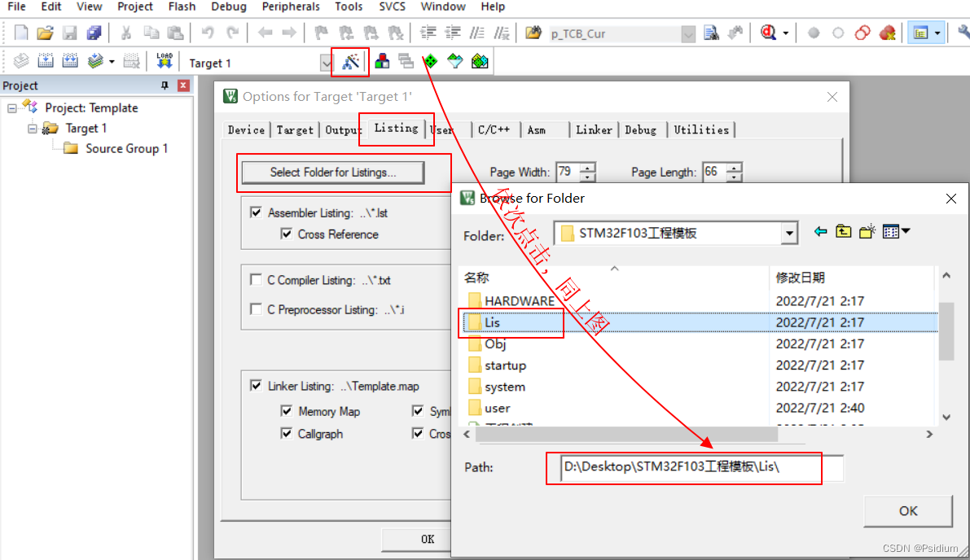This screenshot has width=970, height=560.
Task: Open the Target 1 selection dropdown
Action: click(326, 63)
